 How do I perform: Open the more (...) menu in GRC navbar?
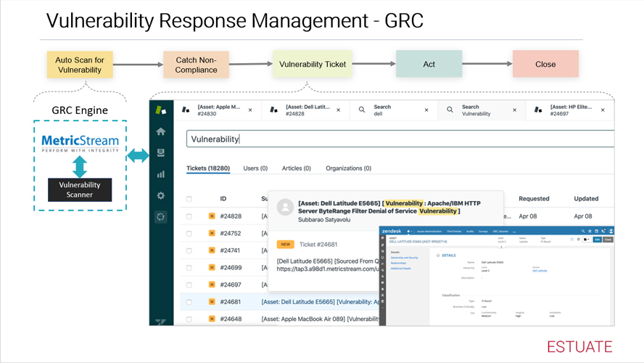514,232
